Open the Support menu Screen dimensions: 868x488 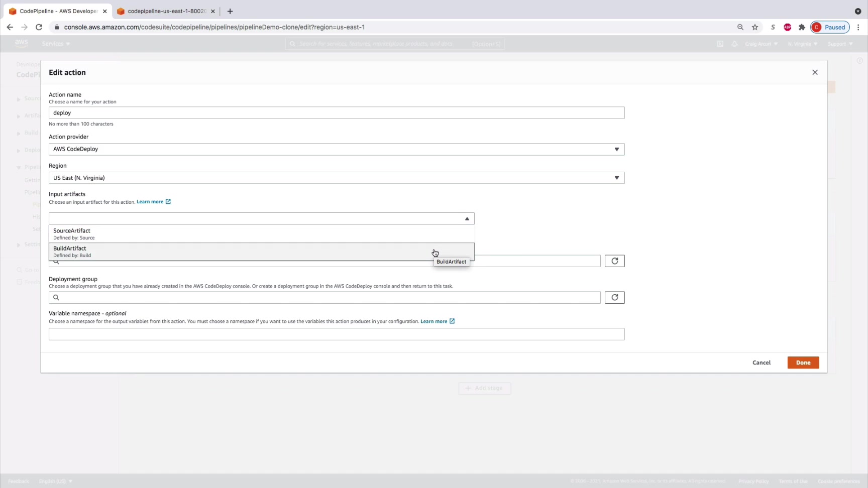(x=840, y=44)
